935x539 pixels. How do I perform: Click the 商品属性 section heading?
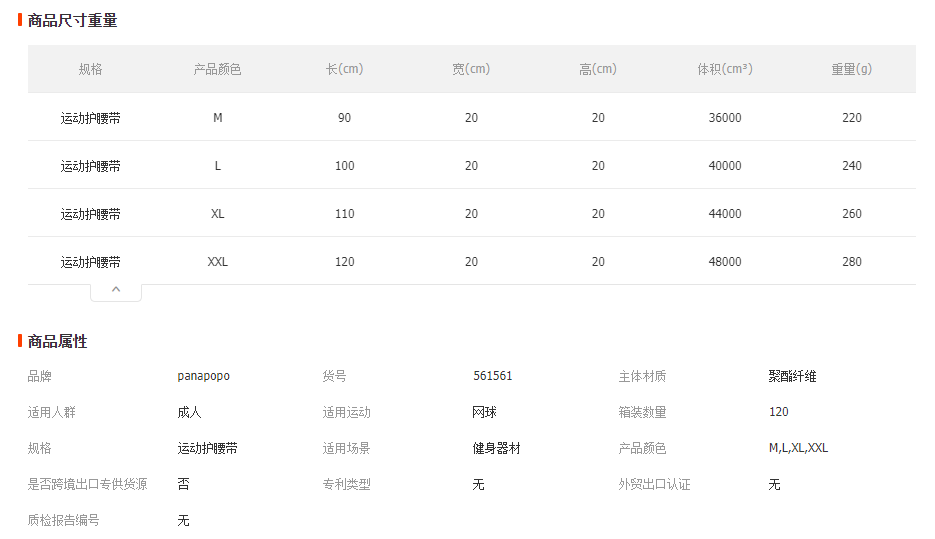coord(57,341)
